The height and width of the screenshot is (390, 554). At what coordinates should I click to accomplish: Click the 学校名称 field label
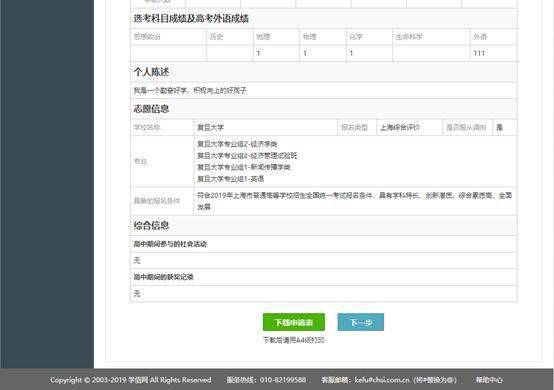pyautogui.click(x=147, y=128)
